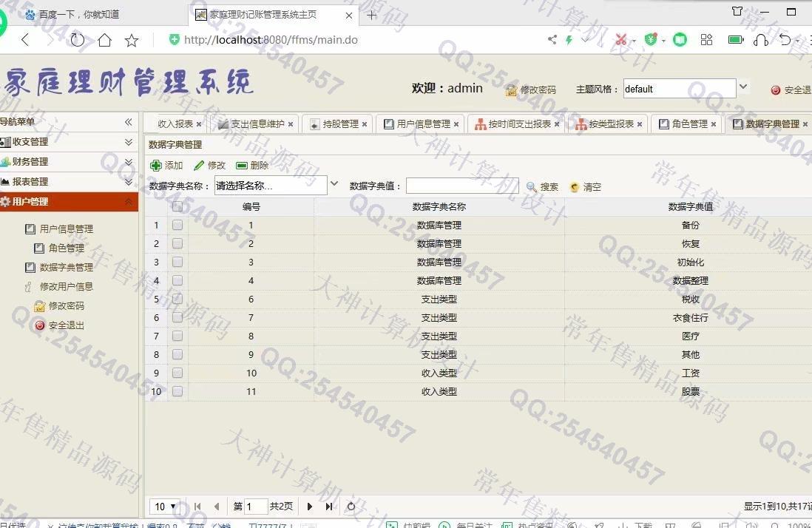Viewport: 812px width, 528px height.
Task: Close the 持股管理 tab
Action: [365, 124]
